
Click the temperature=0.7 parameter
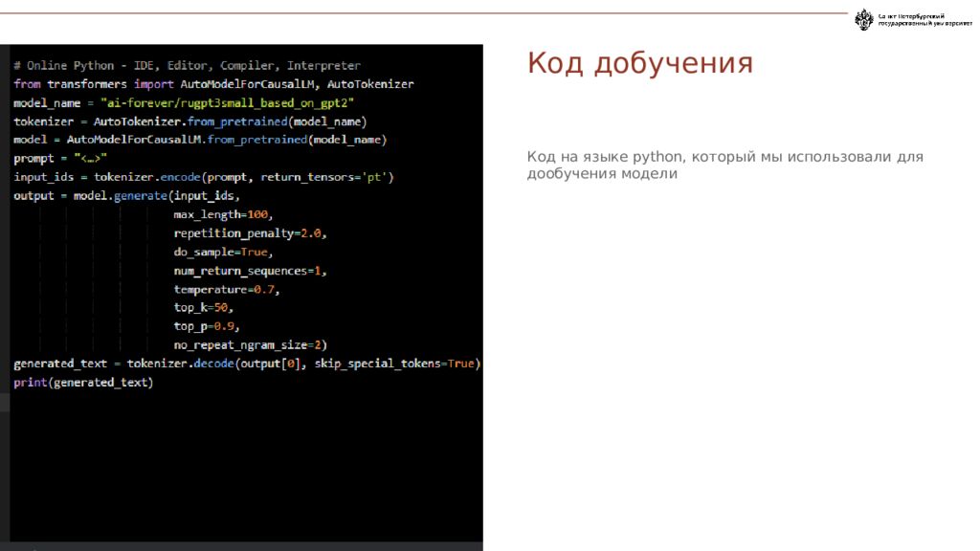click(227, 289)
